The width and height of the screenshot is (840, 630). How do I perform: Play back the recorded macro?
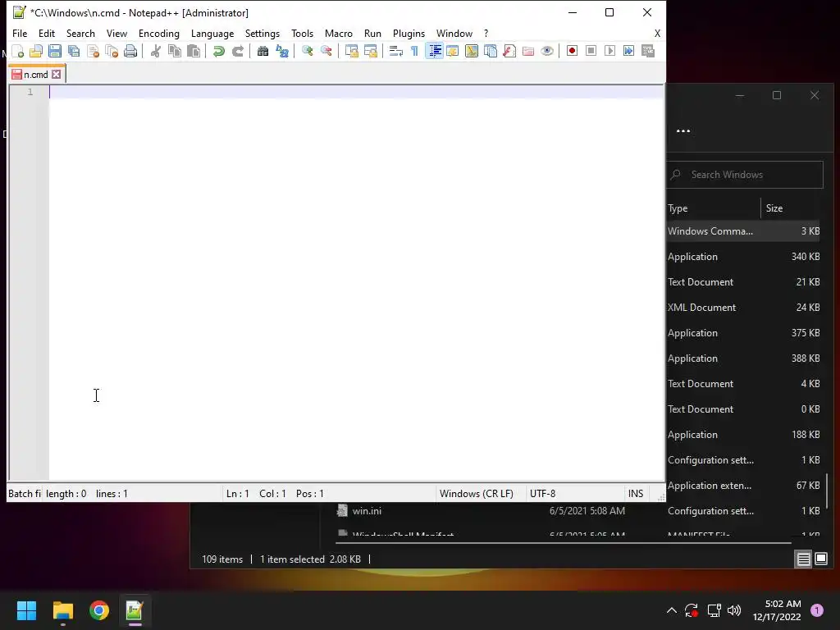[x=609, y=51]
